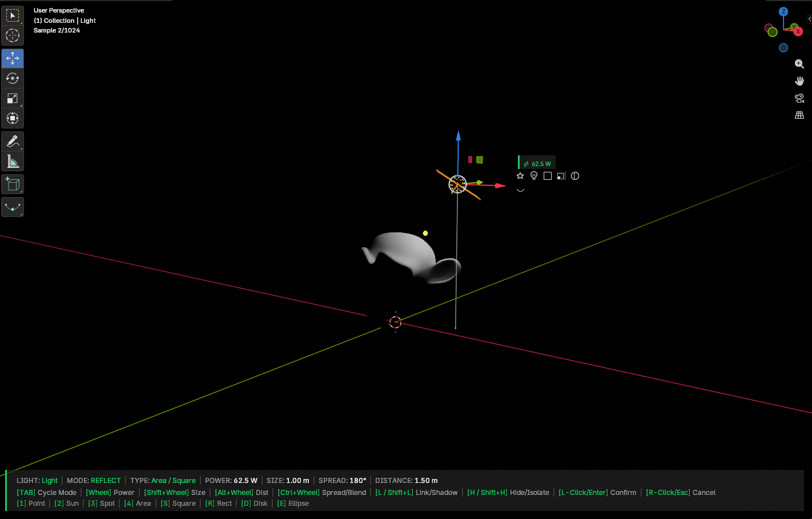Click the dotted curve tool at toolbar bottom

click(x=13, y=207)
